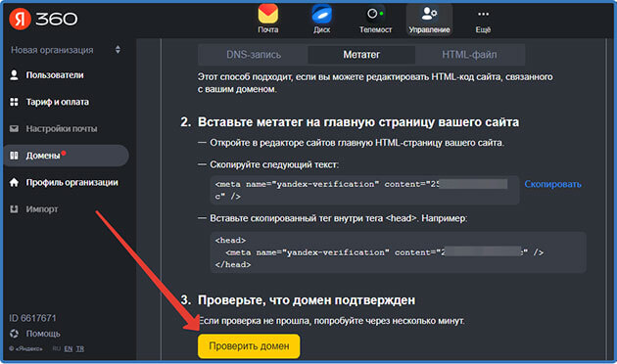Click heading Вставьте метатег на главную страницу
617x364 pixels.
pos(358,122)
